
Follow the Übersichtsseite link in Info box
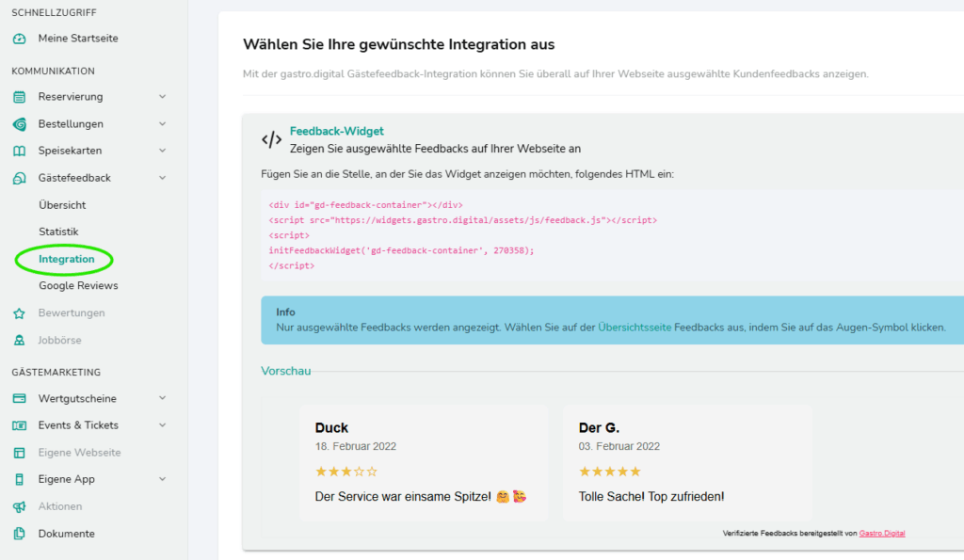point(635,328)
